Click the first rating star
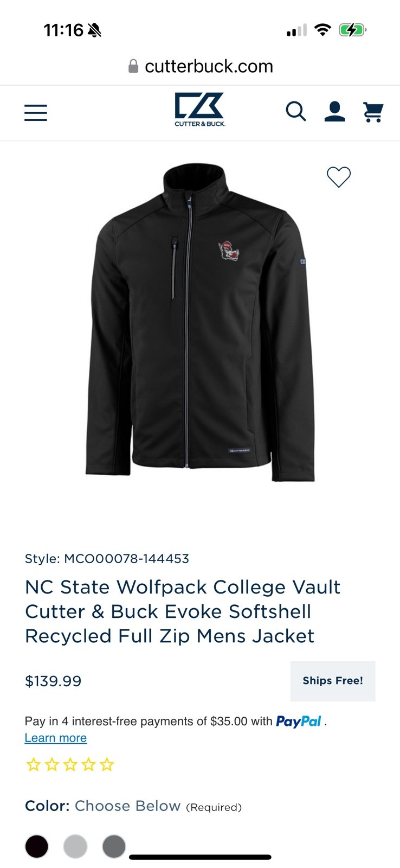400x868 pixels. 34,765
